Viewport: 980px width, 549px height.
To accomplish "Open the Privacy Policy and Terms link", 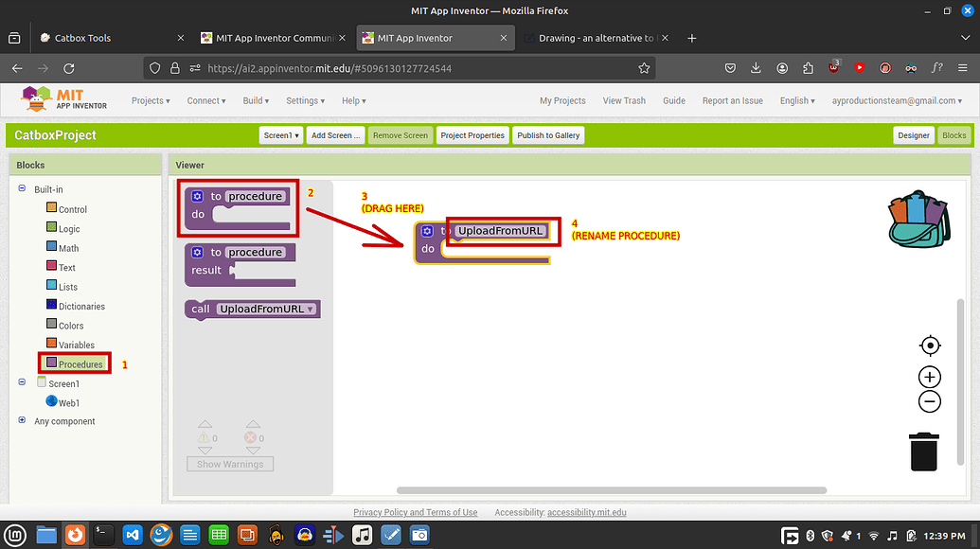I will click(x=415, y=511).
